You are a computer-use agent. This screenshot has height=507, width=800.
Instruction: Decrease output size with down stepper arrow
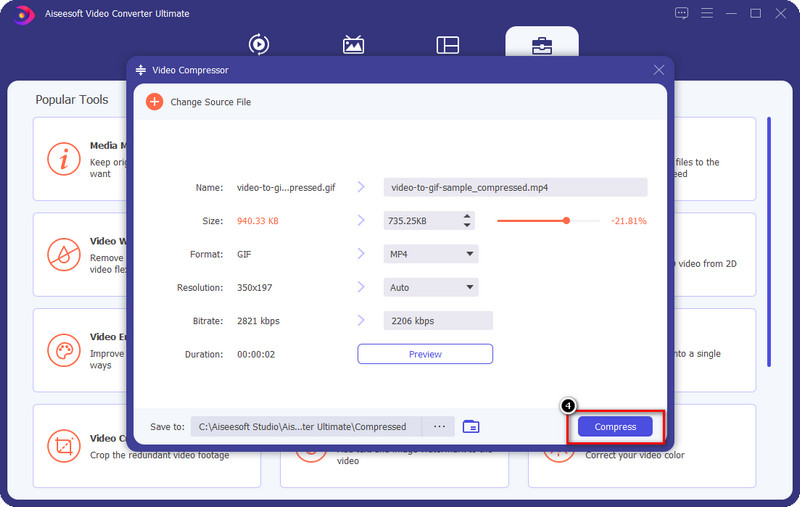click(x=466, y=225)
